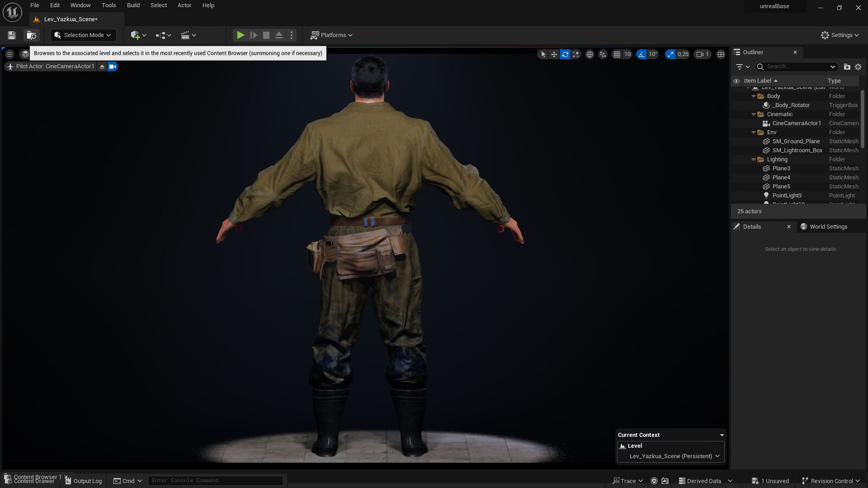The height and width of the screenshot is (488, 868).
Task: Click in the Outliner search field
Action: (x=796, y=67)
